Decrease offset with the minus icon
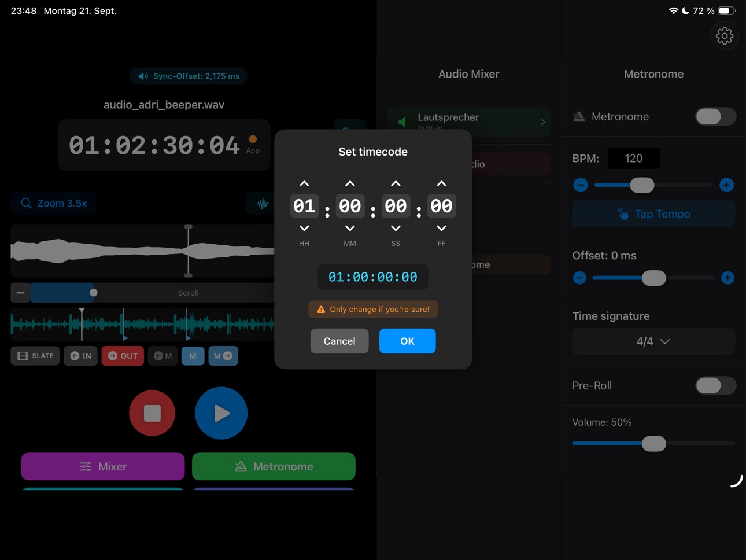746x560 pixels. pos(579,278)
